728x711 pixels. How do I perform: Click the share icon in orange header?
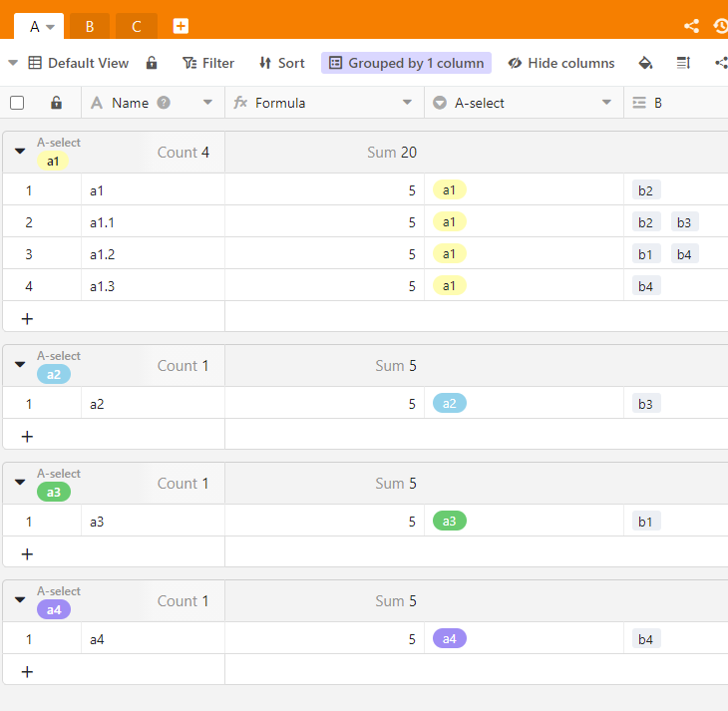[692, 27]
